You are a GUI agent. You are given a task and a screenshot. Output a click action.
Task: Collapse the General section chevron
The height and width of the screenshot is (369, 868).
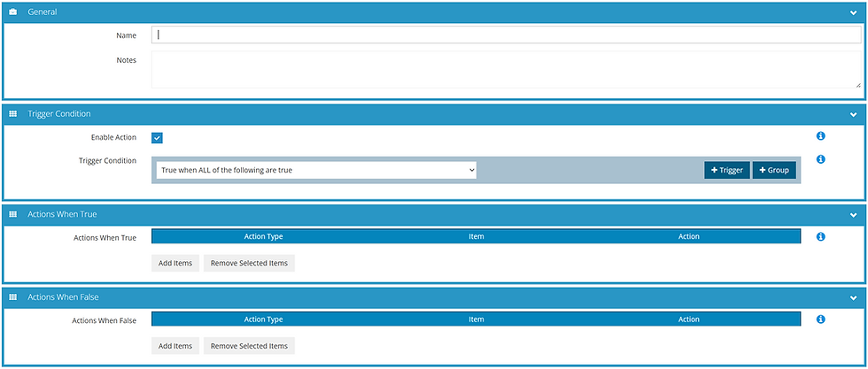pos(853,12)
